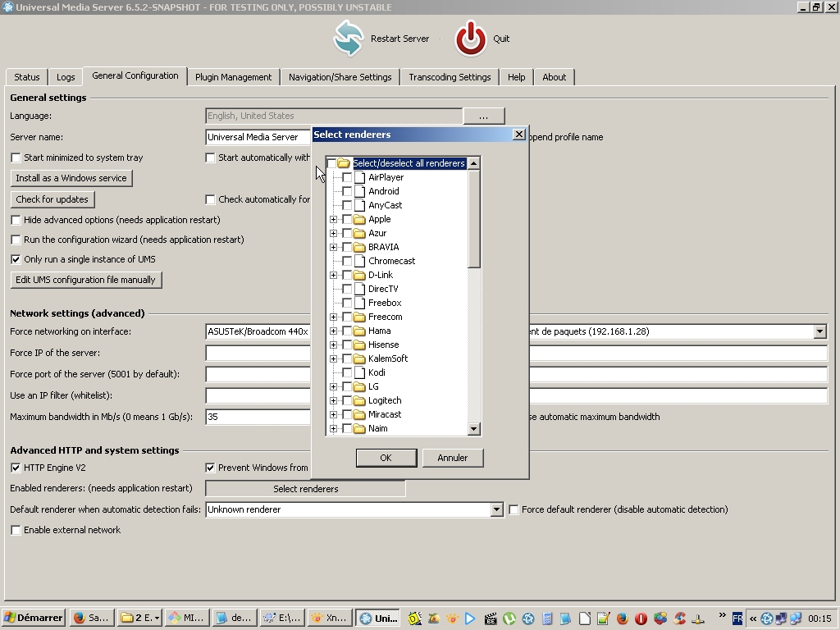Click the Chromecast document icon

[x=359, y=261]
